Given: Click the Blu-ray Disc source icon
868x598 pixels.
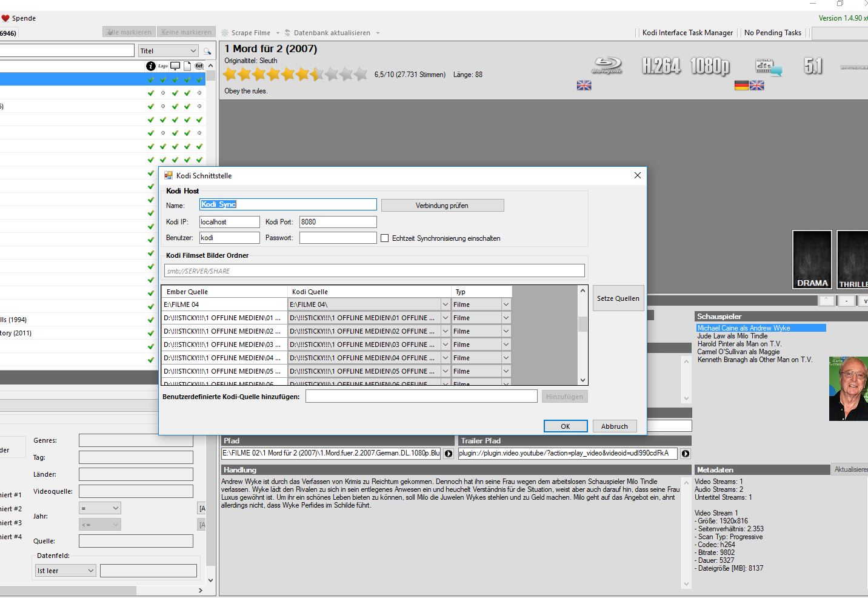Looking at the screenshot, I should tap(607, 66).
